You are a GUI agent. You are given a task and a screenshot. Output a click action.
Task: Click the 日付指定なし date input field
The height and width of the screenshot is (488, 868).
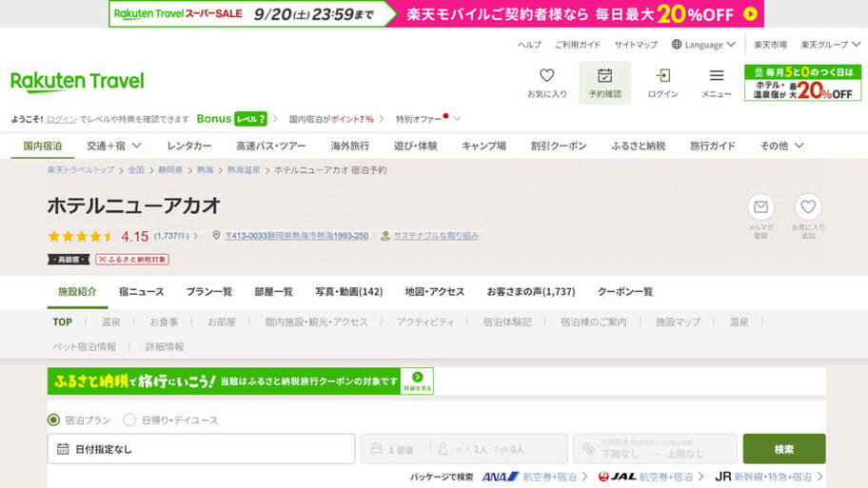pyautogui.click(x=201, y=449)
